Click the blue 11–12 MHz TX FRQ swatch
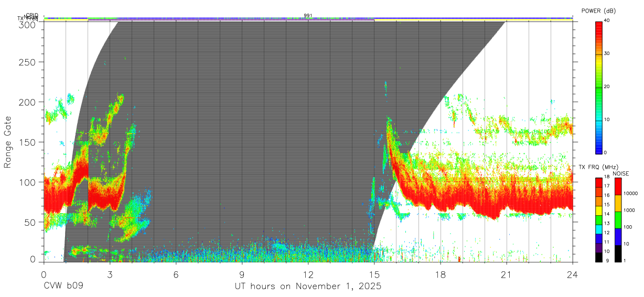The image size is (644, 297). [x=598, y=238]
